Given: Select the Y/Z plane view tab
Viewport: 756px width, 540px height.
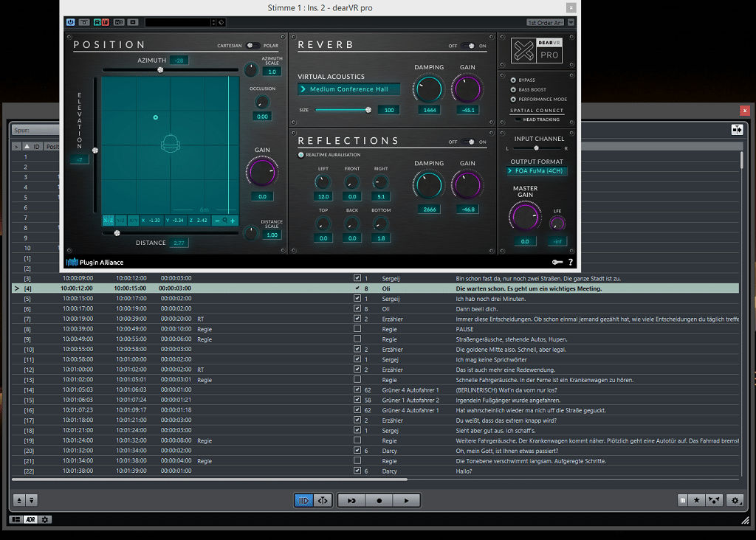Looking at the screenshot, I should [120, 221].
